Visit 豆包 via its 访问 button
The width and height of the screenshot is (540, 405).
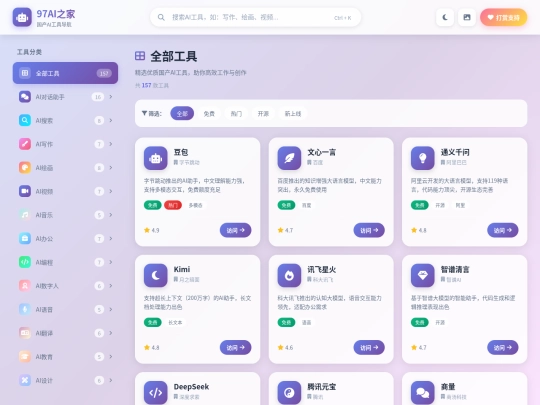[236, 230]
